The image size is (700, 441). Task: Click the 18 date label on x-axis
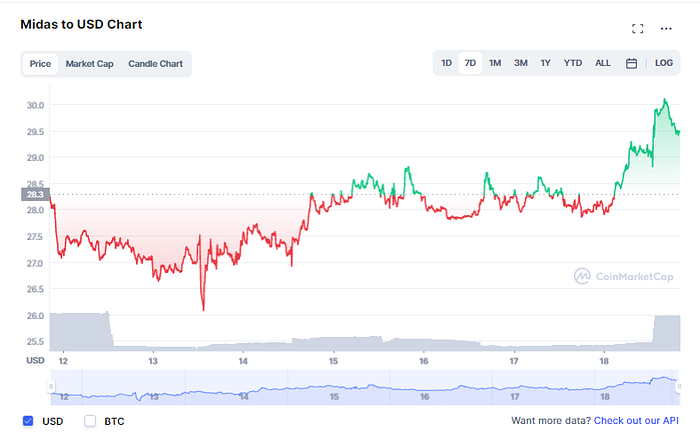[x=604, y=361]
